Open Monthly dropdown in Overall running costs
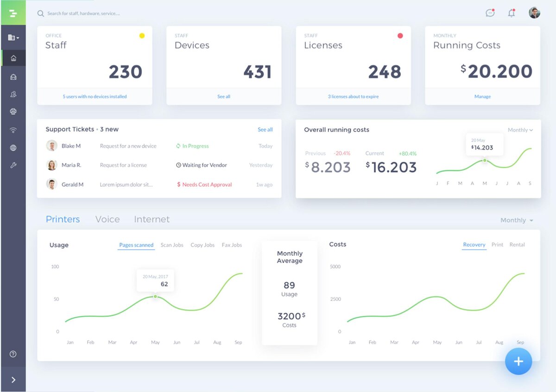This screenshot has height=392, width=556. pyautogui.click(x=520, y=130)
